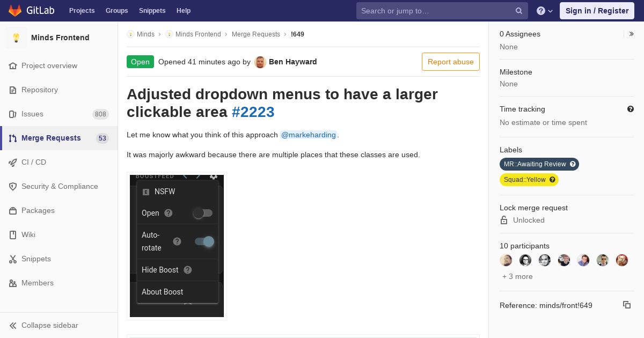Viewport: 644px width, 338px height.
Task: Open Projects menu in top bar
Action: click(82, 11)
